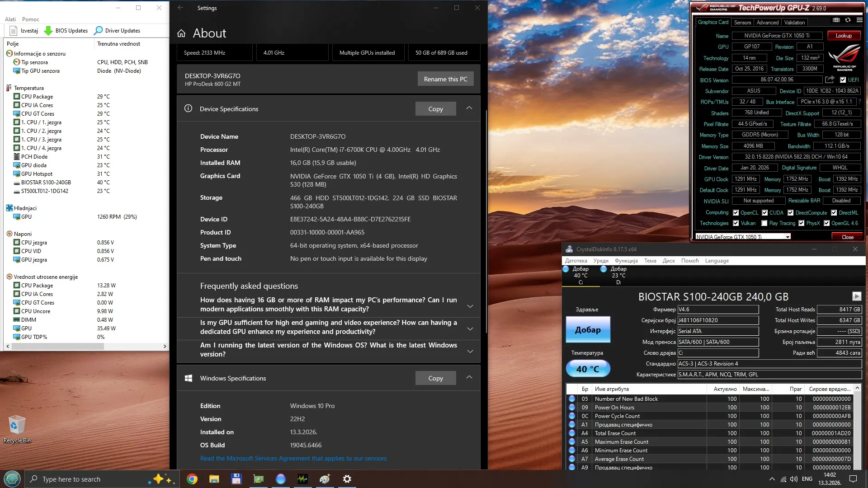Click the BIOS Updates green arrow icon
Viewport: 868px width, 488px height.
(48, 31)
